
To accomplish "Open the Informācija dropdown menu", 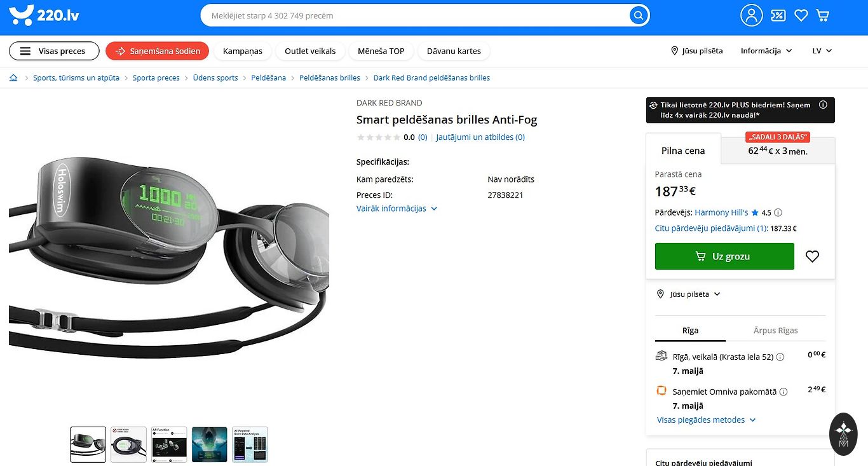I will point(766,51).
